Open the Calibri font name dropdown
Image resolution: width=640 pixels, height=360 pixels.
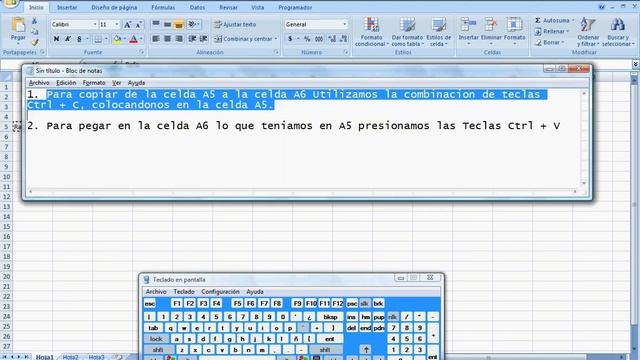[x=95, y=24]
